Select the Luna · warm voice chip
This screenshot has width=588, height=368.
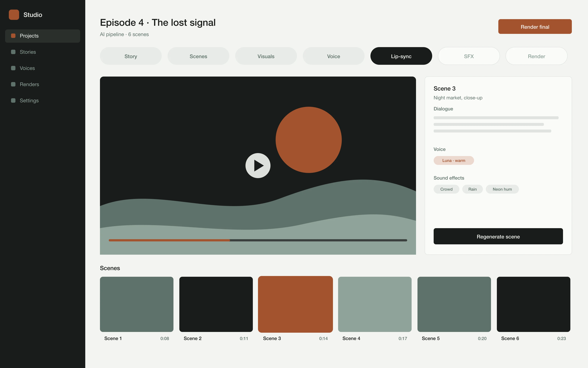click(454, 160)
